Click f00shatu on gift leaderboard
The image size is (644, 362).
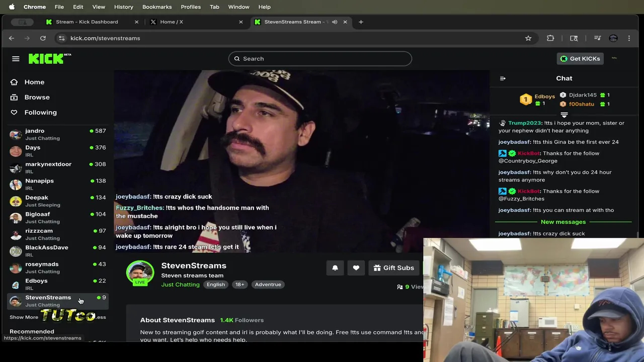(x=581, y=104)
